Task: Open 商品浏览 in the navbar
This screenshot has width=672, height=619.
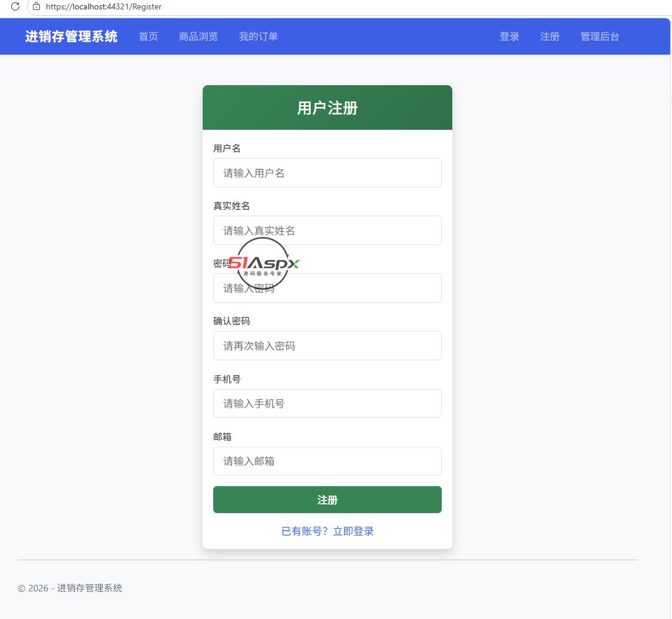Action: (199, 36)
